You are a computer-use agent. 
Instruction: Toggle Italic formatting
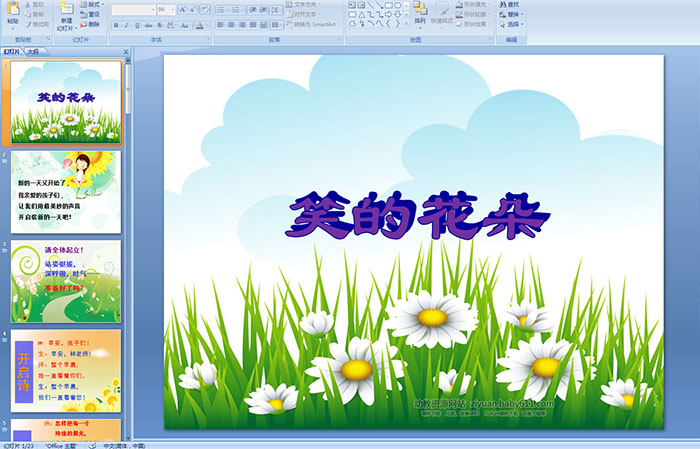126,25
